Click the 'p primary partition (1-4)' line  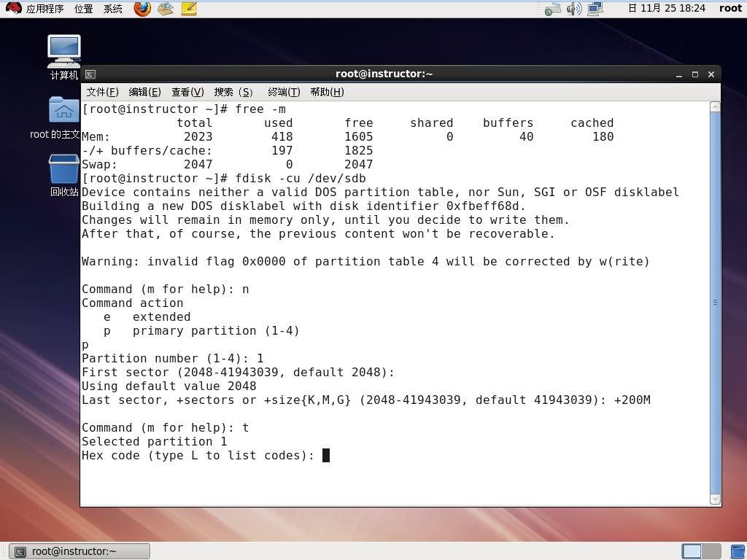click(201, 331)
